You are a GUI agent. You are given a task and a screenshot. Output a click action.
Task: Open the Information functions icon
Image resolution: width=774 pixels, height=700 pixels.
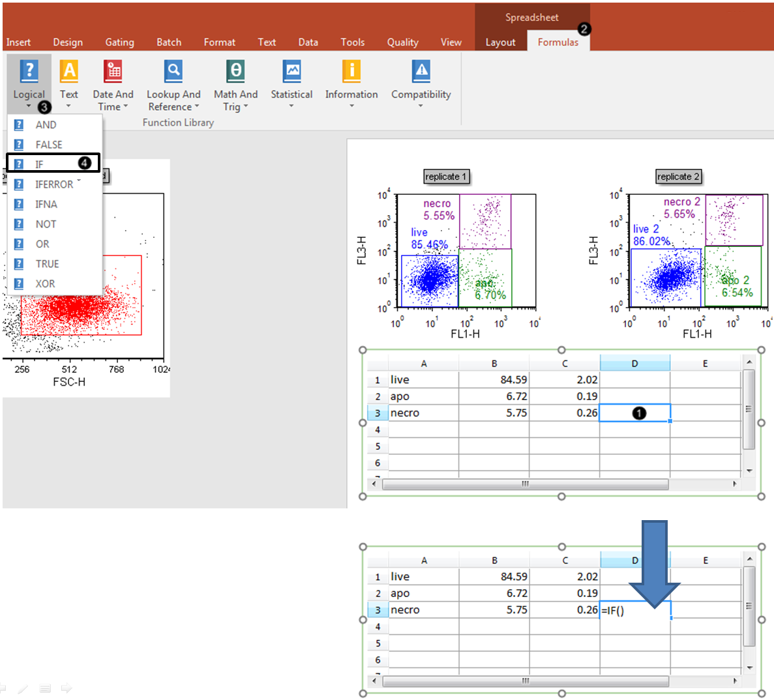click(351, 71)
